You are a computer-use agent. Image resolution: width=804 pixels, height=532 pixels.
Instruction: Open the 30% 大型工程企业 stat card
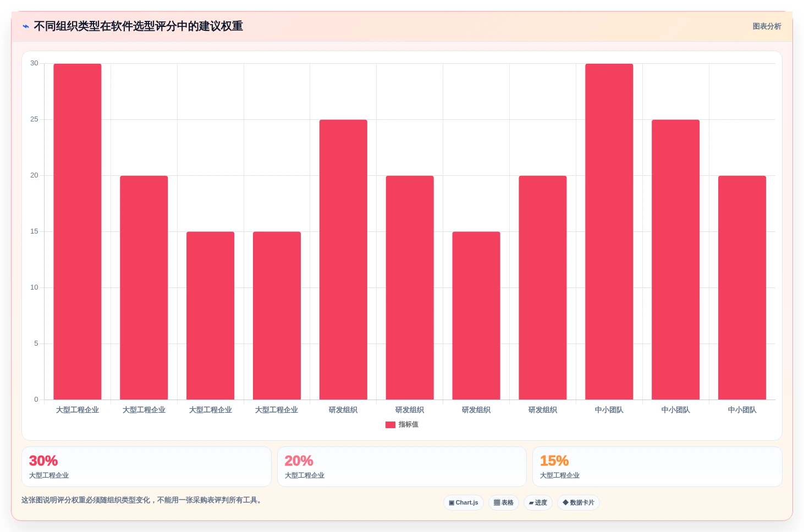(x=146, y=467)
